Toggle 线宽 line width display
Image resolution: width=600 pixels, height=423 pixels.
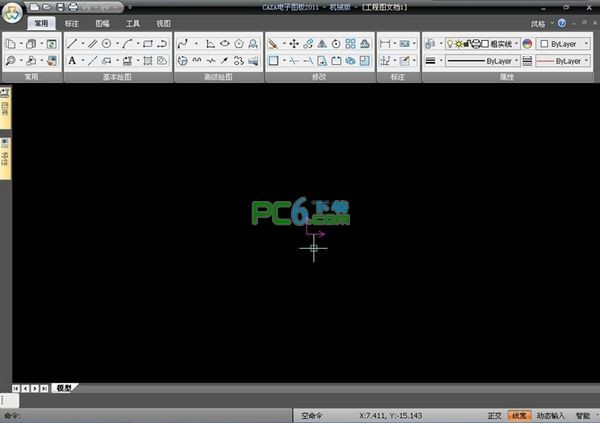click(x=519, y=415)
